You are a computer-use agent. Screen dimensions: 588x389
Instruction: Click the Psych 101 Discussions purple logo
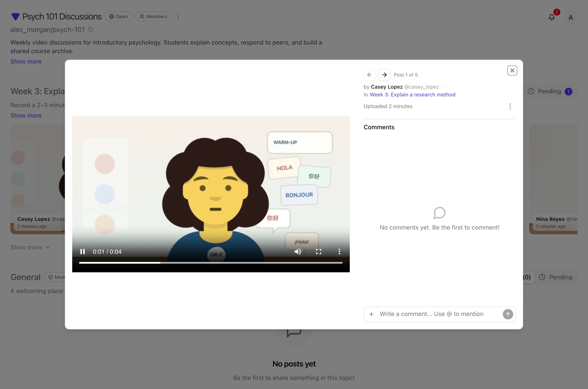(x=15, y=16)
